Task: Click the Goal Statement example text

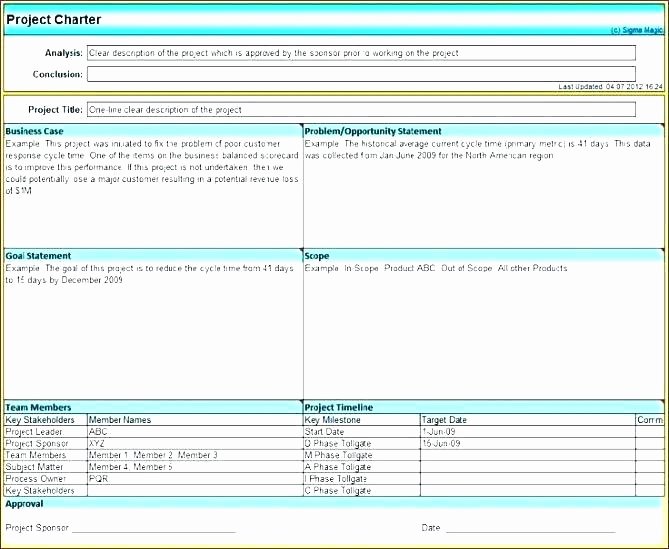Action: 149,274
